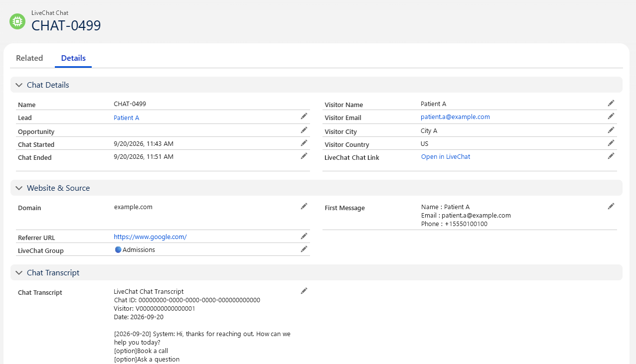Click the Chat ID line in transcript
The image size is (636, 364).
187,300
